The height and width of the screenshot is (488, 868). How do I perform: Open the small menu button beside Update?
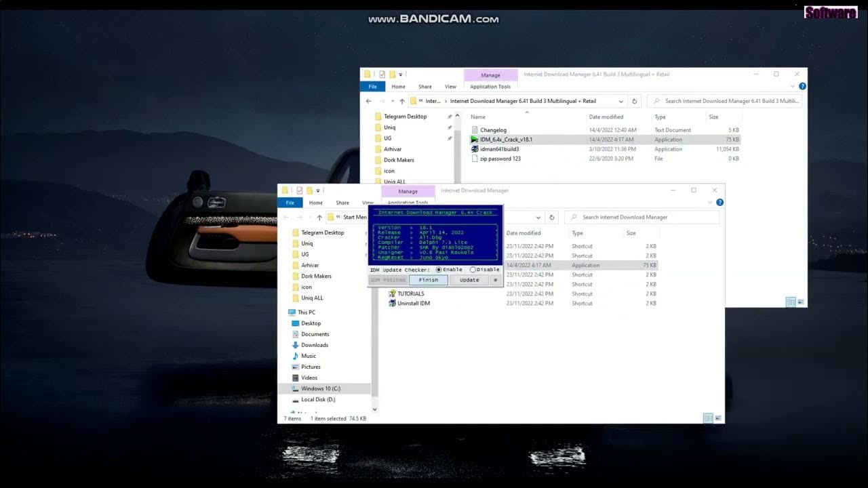pyautogui.click(x=495, y=280)
